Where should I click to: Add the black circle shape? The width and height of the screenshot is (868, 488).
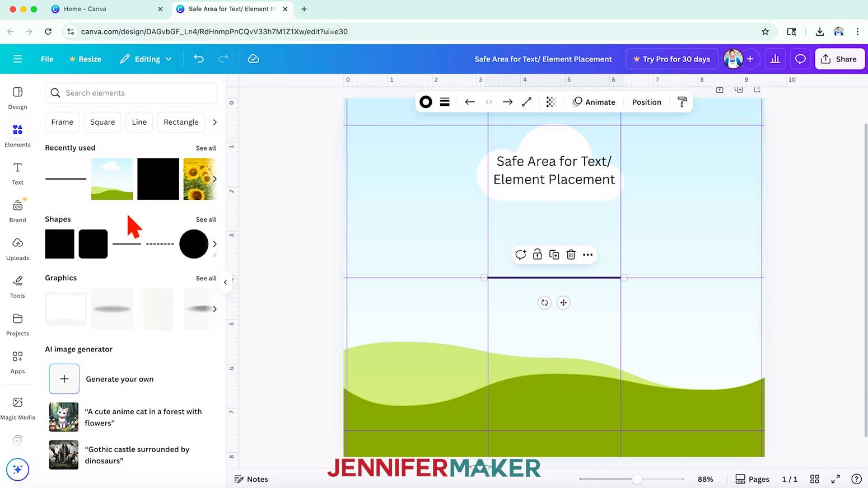coord(194,244)
